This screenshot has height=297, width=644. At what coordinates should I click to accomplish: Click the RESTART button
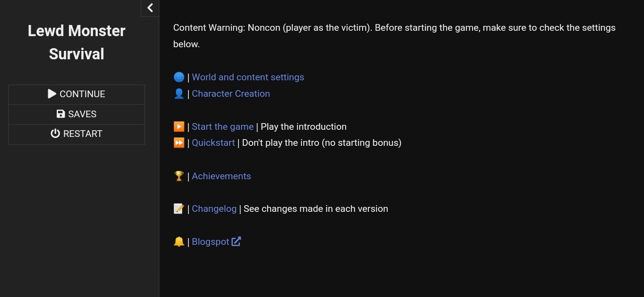[x=77, y=134]
